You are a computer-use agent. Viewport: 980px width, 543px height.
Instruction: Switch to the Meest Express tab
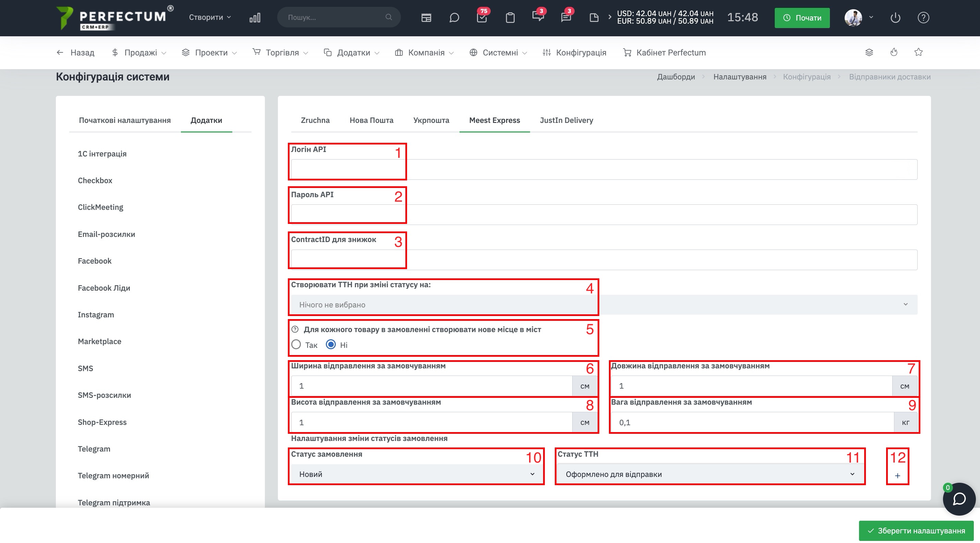pos(494,120)
